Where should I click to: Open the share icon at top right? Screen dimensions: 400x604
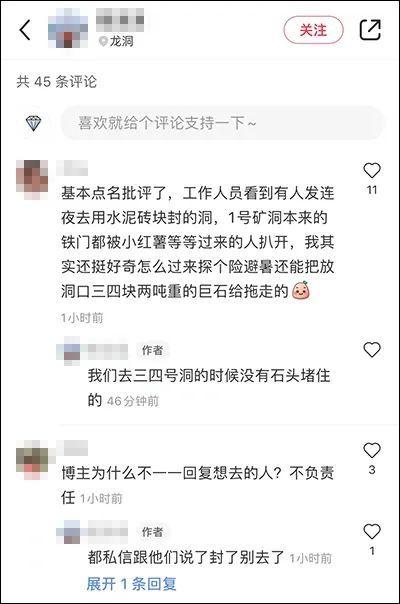click(370, 30)
